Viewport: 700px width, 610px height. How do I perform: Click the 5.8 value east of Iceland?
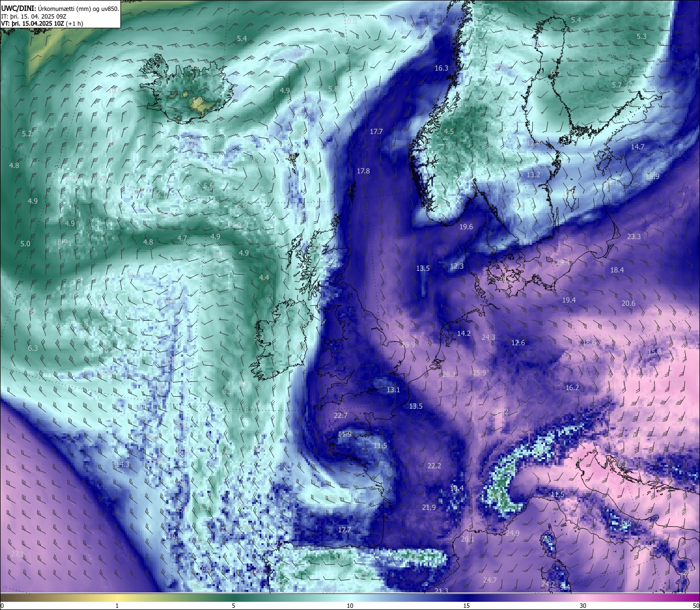point(333,89)
